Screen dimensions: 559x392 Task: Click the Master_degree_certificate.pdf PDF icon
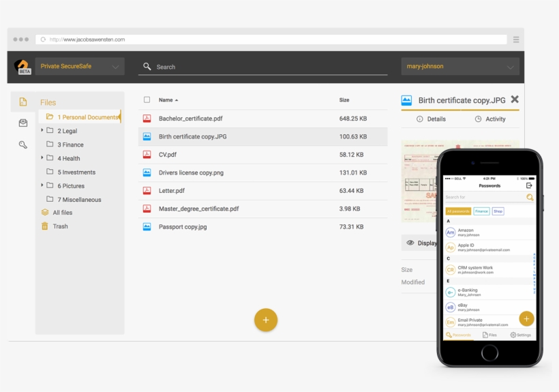(147, 209)
